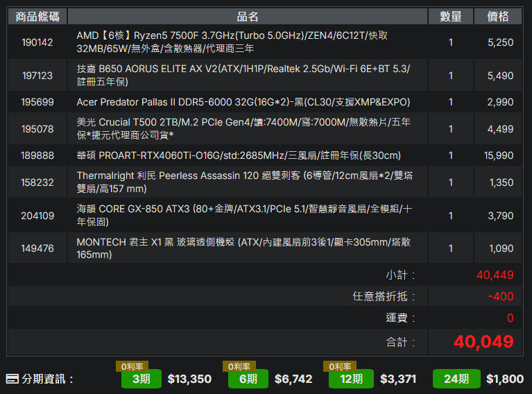This screenshot has height=394, width=532.
Task: Choose the 24期 installment option
Action: [456, 379]
